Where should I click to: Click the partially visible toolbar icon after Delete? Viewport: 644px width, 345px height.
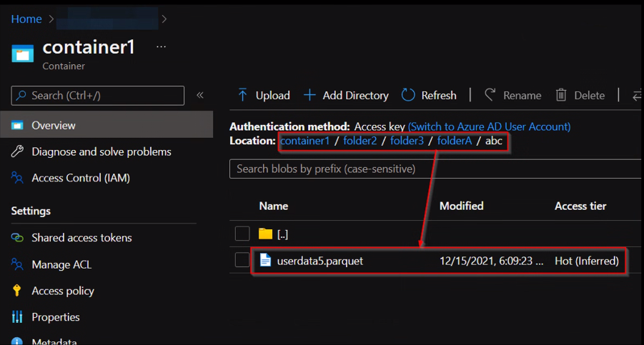click(637, 96)
